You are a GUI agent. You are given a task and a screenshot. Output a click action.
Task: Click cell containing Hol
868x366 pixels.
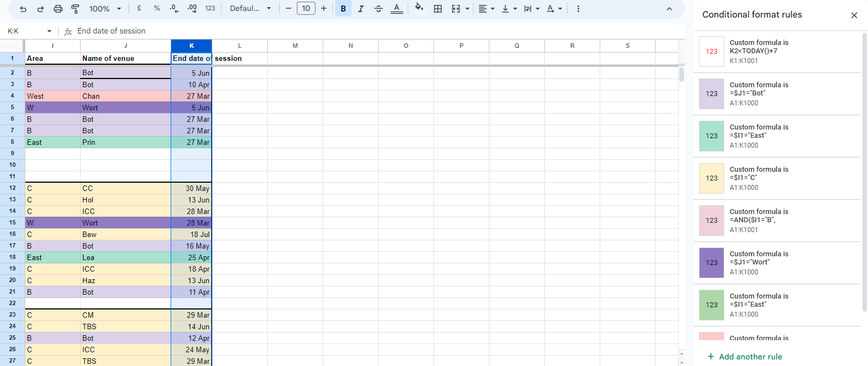(x=126, y=200)
